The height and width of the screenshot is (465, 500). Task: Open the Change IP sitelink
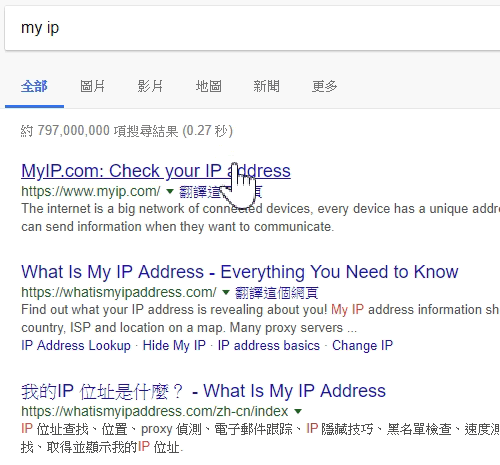pos(362,345)
